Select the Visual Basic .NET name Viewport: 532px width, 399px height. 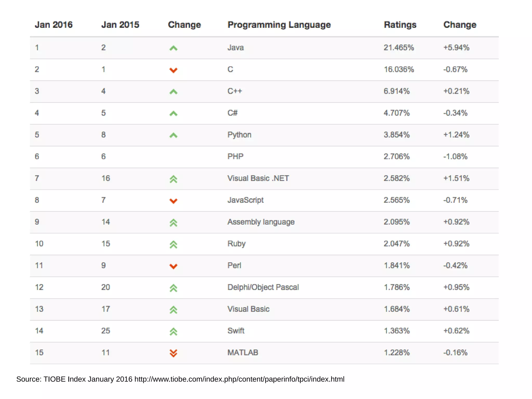pyautogui.click(x=258, y=178)
